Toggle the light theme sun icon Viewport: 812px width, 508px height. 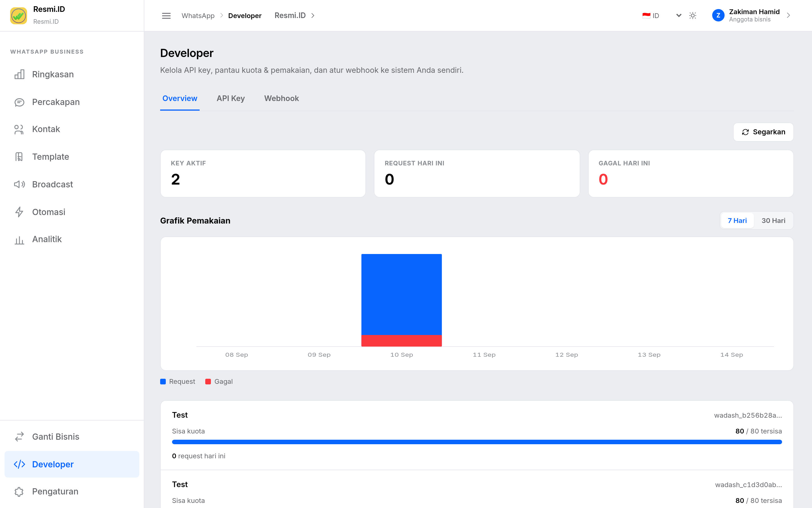point(692,16)
